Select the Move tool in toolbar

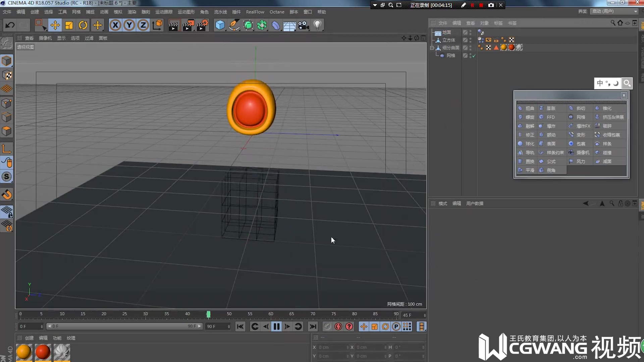click(x=55, y=25)
